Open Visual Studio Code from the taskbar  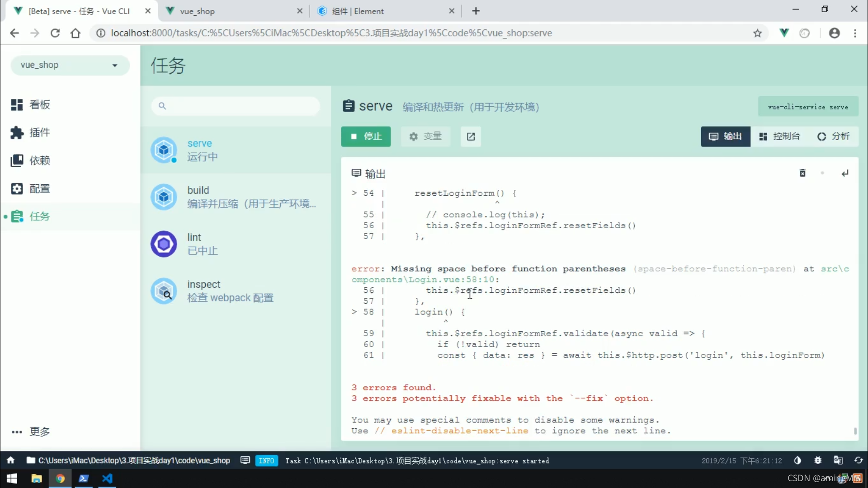107,479
